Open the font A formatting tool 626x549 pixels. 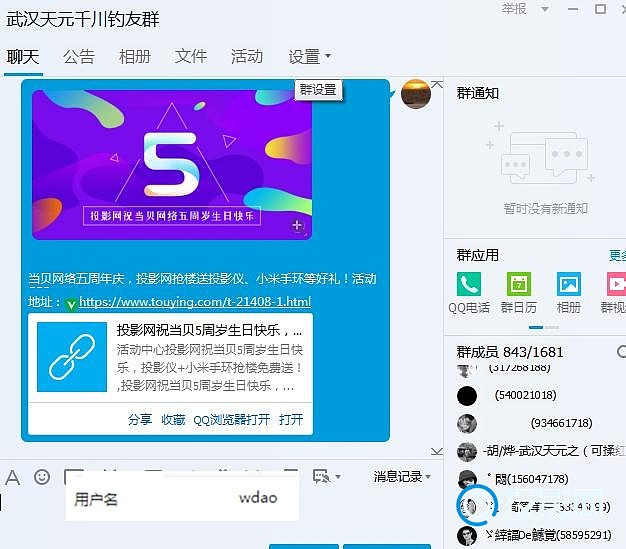click(x=13, y=477)
